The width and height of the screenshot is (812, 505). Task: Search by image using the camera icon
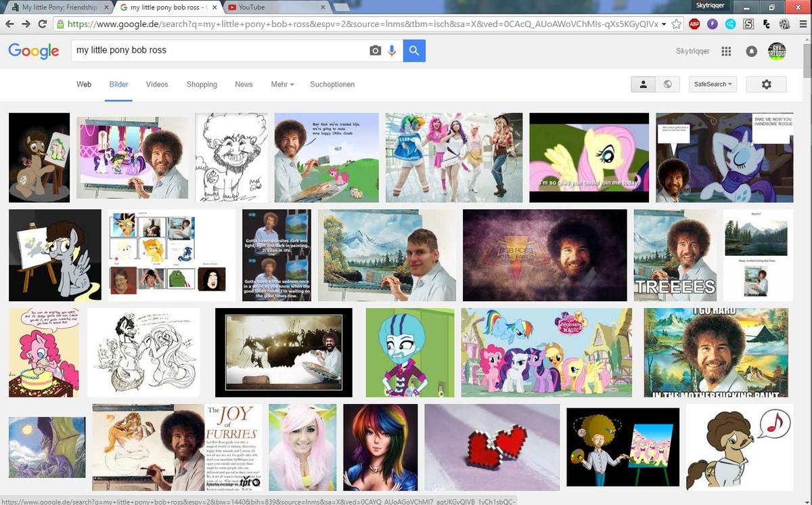(375, 51)
